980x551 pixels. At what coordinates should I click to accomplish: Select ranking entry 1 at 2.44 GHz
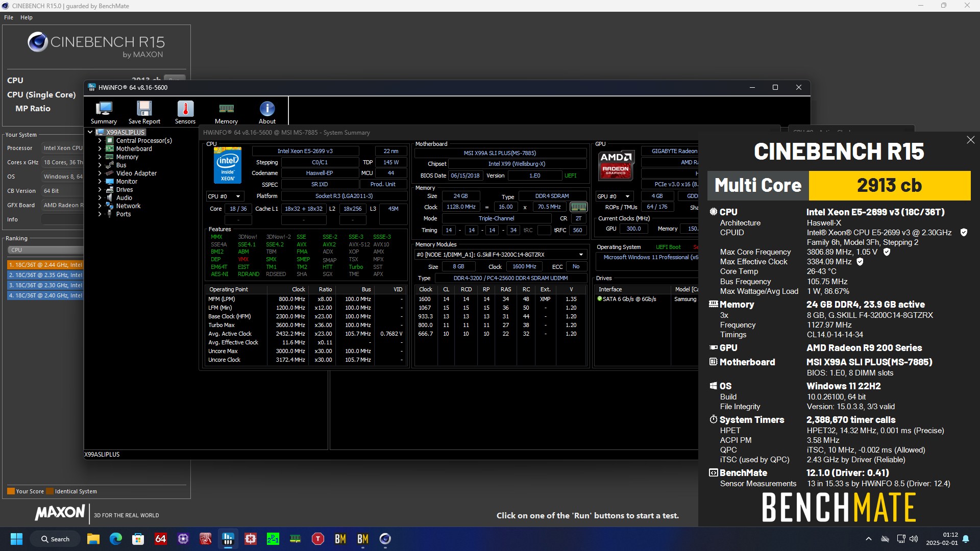coord(45,265)
